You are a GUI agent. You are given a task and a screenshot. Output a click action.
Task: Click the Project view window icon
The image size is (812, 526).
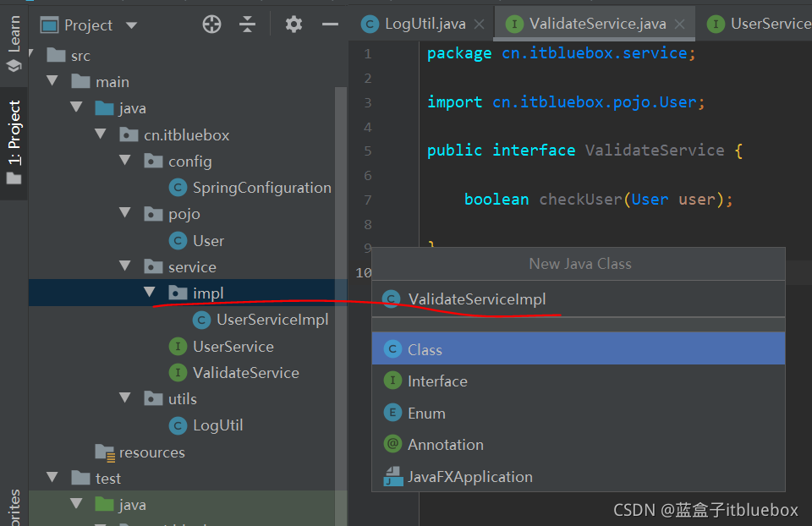tap(49, 25)
